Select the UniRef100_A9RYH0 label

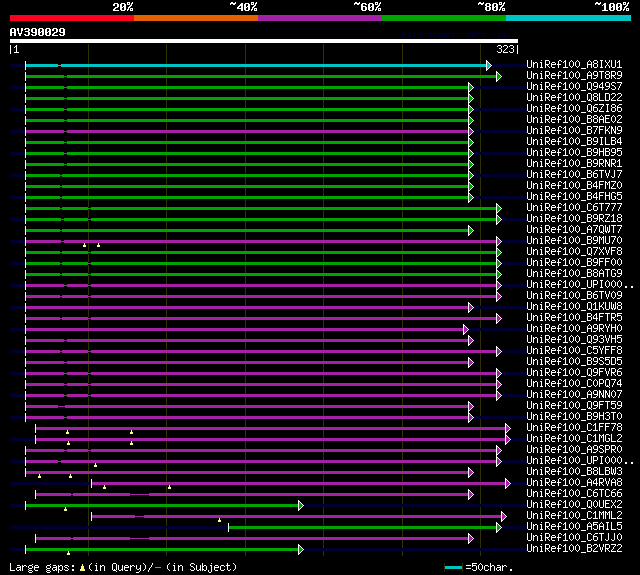[x=574, y=329]
